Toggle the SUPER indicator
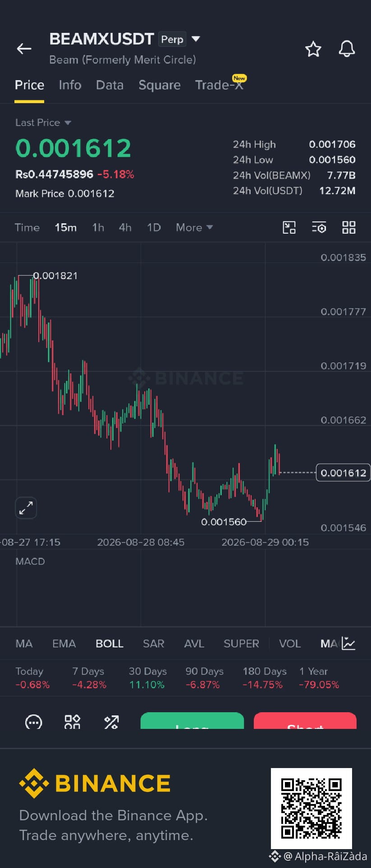 pyautogui.click(x=241, y=643)
